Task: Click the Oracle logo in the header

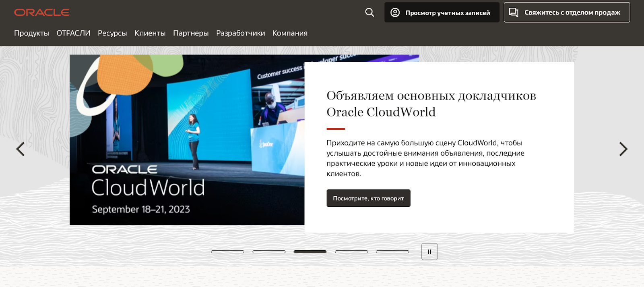Action: (42, 12)
